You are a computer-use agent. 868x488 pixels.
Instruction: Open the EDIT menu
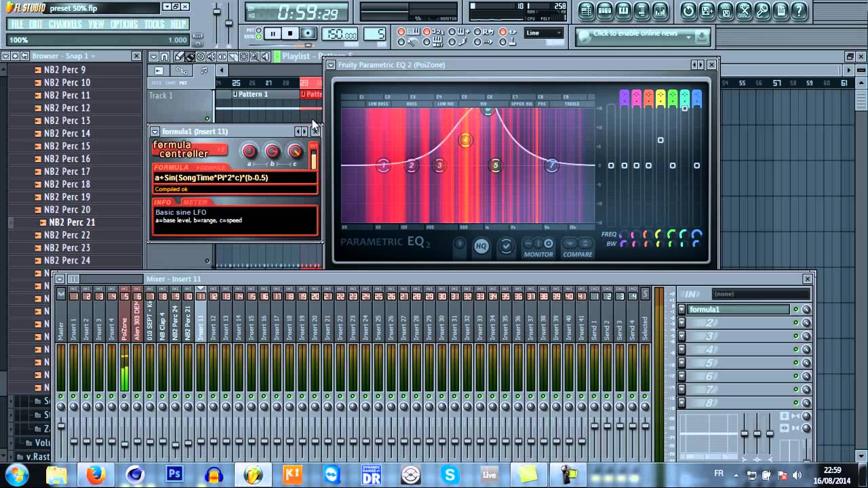tap(36, 24)
